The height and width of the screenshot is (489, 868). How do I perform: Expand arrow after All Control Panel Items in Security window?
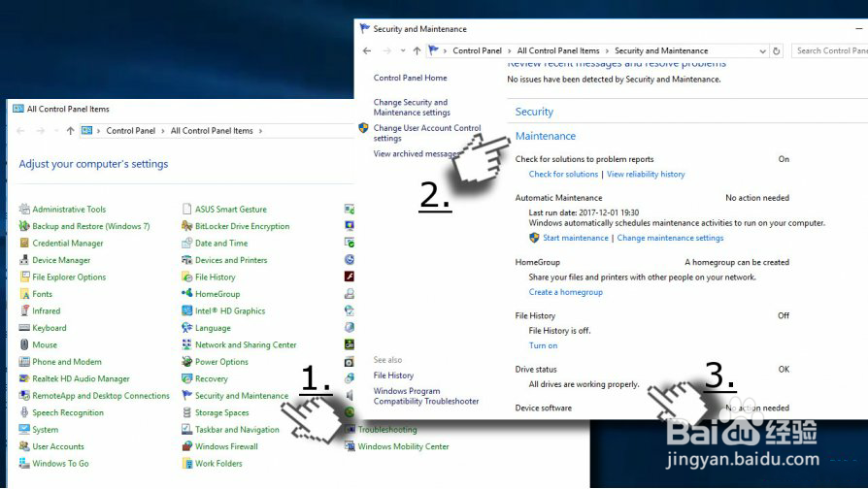(607, 50)
